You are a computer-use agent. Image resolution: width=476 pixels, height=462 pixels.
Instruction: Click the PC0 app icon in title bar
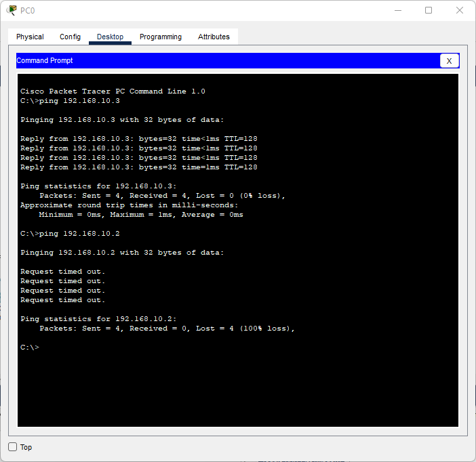12,10
